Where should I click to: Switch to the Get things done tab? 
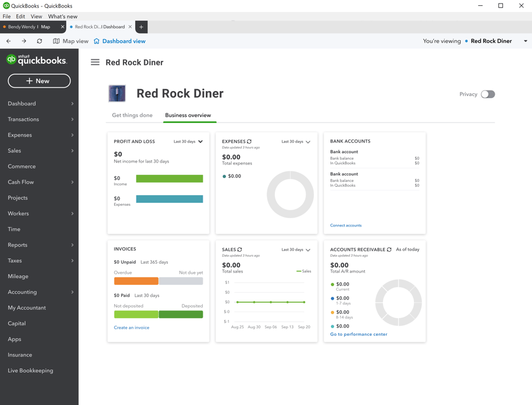[132, 115]
